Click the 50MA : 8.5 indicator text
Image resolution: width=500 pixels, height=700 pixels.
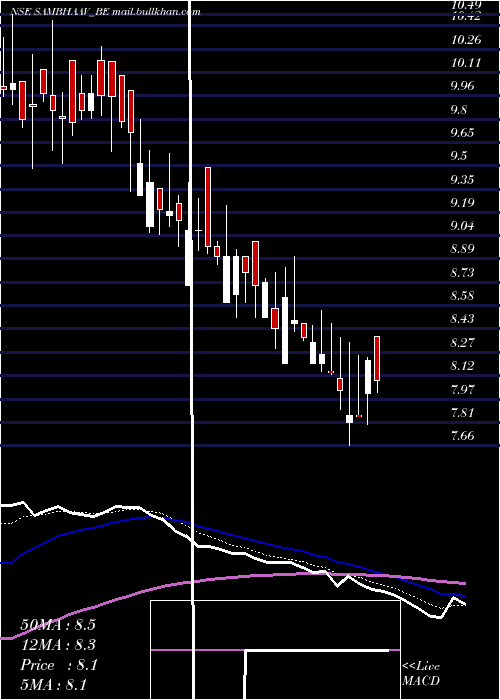pyautogui.click(x=58, y=625)
